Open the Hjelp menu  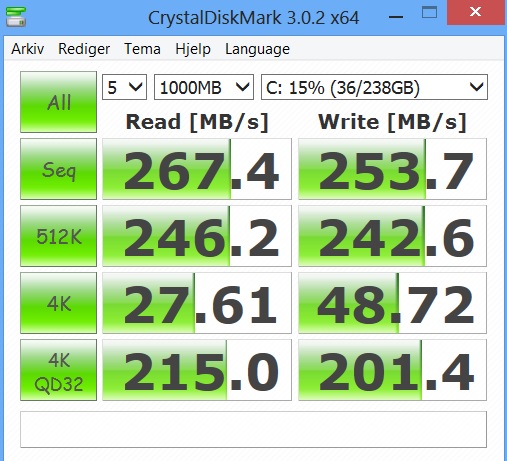193,49
